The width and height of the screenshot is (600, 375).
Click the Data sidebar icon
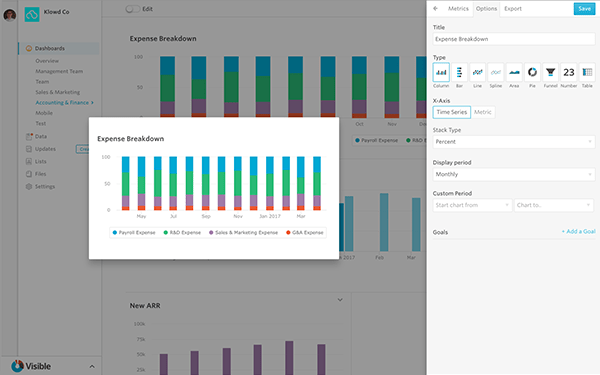click(x=29, y=136)
